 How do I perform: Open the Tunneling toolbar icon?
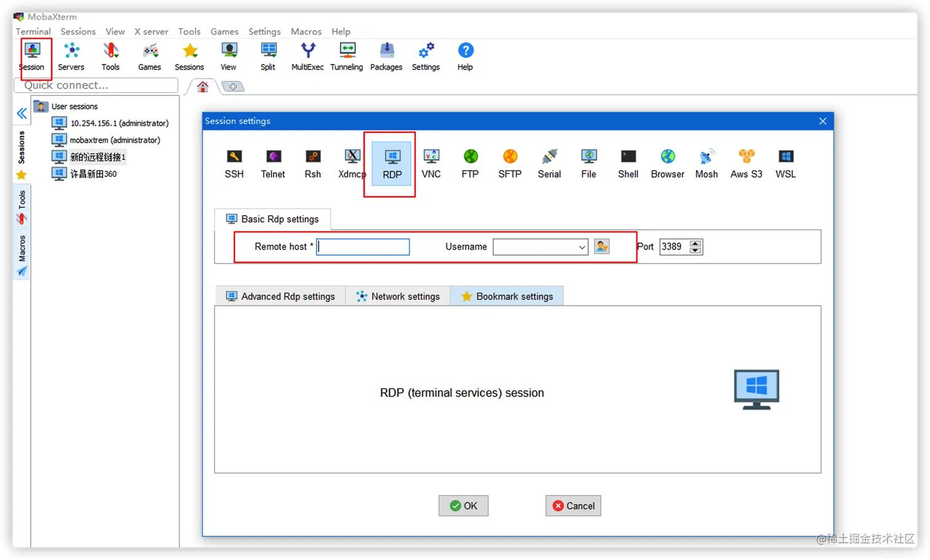click(x=347, y=57)
